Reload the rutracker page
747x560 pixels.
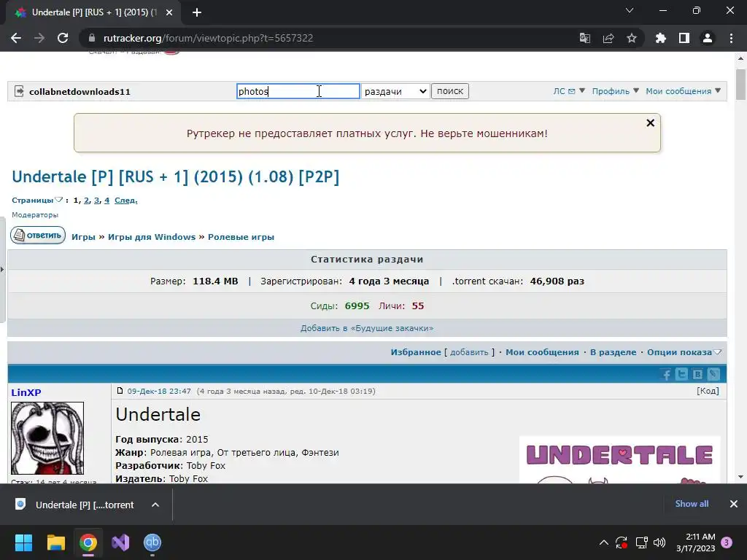click(63, 38)
